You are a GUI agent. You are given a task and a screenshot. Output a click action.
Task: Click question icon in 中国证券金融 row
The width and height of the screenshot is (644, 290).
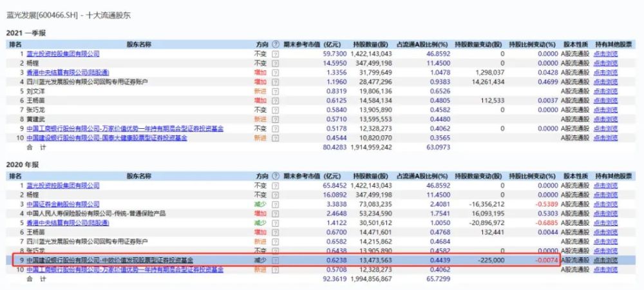pos(275,204)
